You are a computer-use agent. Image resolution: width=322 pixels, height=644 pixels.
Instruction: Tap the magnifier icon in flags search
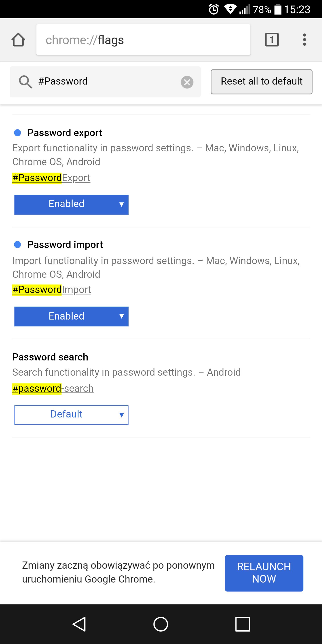pos(25,82)
